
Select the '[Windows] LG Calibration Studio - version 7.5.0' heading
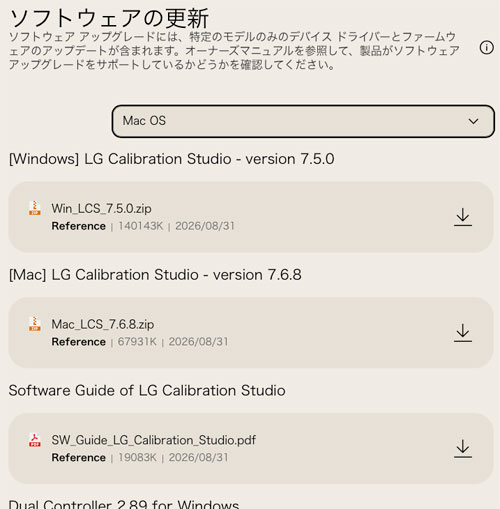pyautogui.click(x=171, y=159)
